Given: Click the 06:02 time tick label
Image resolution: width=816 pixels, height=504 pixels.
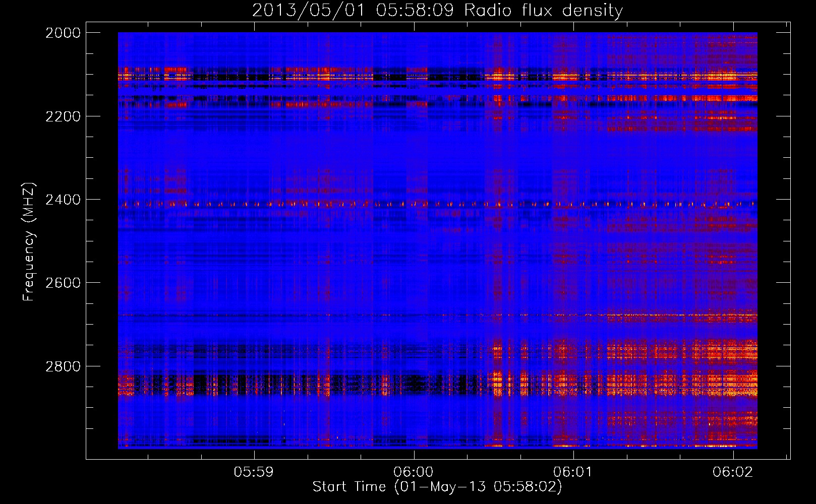Looking at the screenshot, I should (x=732, y=472).
